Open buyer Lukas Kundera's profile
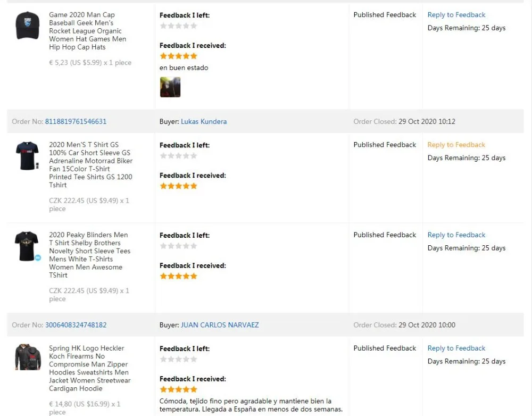This screenshot has width=532, height=416. click(x=204, y=121)
